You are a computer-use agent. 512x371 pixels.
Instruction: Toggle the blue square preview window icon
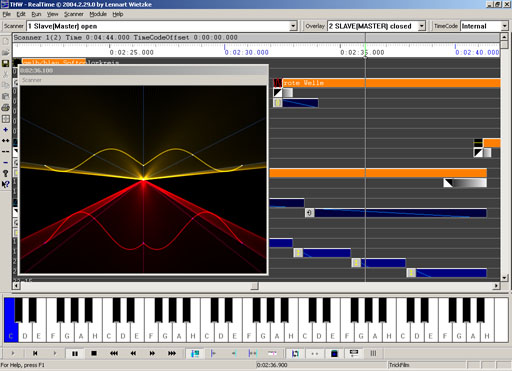tap(334, 353)
